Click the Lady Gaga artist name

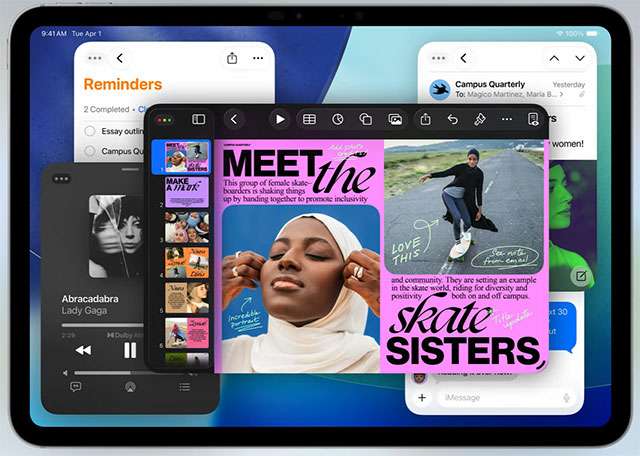[x=84, y=311]
